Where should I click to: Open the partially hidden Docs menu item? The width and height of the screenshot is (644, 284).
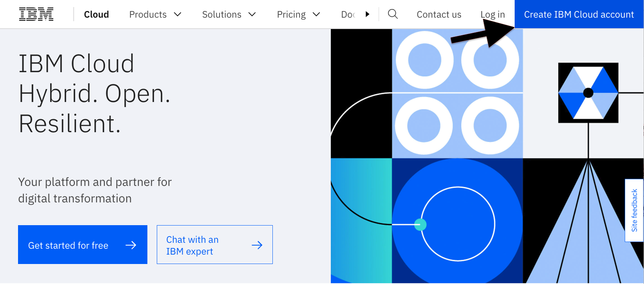click(x=348, y=15)
